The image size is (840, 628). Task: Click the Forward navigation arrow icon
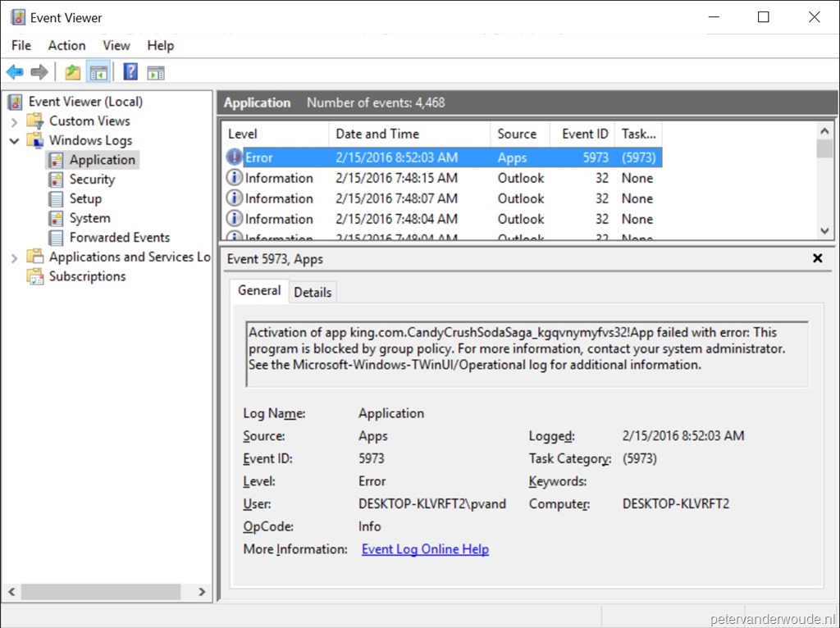pyautogui.click(x=39, y=71)
